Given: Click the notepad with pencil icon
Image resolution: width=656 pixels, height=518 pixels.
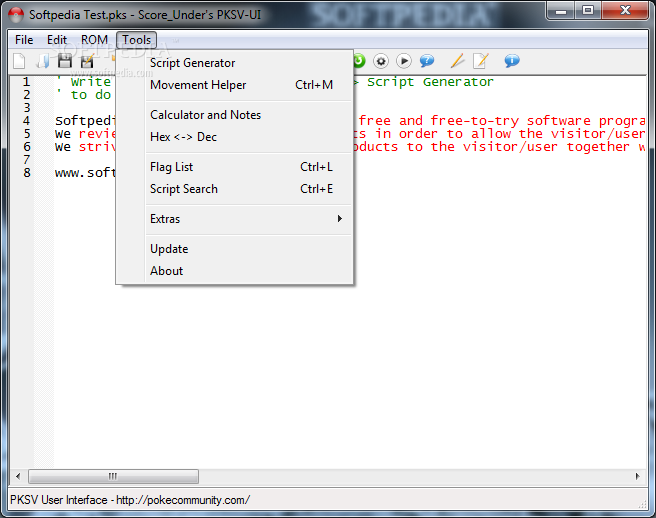Looking at the screenshot, I should (x=480, y=61).
